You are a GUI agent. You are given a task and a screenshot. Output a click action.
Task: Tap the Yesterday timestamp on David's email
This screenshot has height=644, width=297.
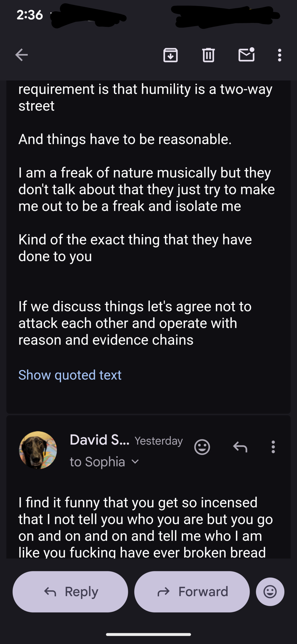tap(159, 440)
